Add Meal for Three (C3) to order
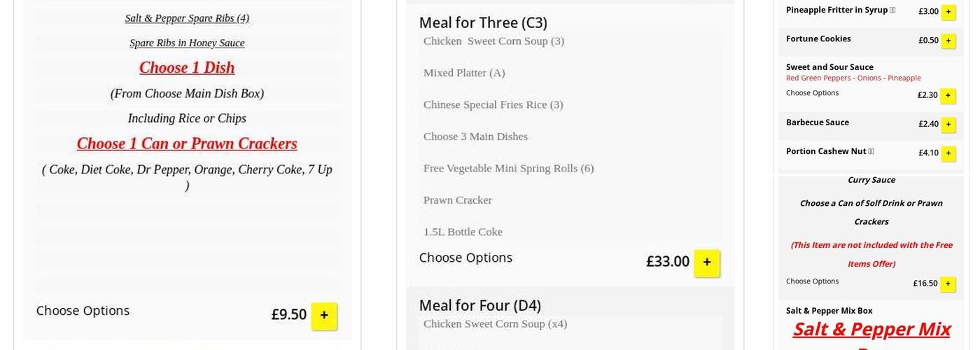Image resolution: width=980 pixels, height=350 pixels. [707, 262]
